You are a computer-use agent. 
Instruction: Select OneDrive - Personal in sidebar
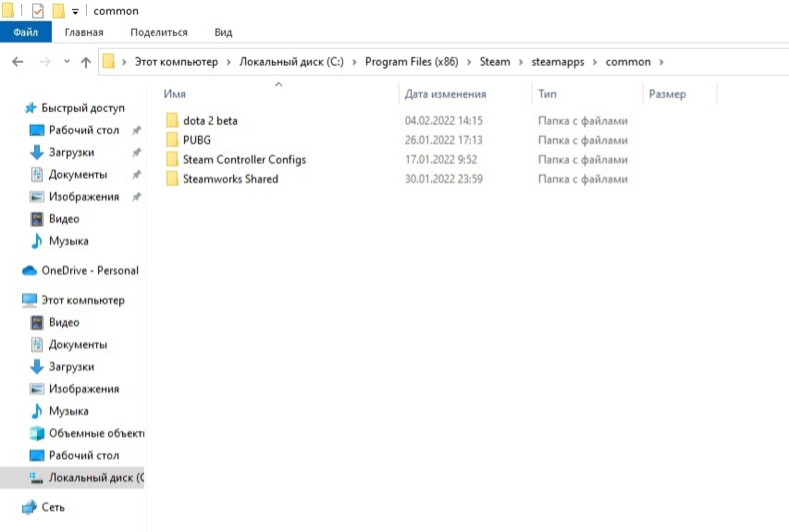tap(90, 270)
